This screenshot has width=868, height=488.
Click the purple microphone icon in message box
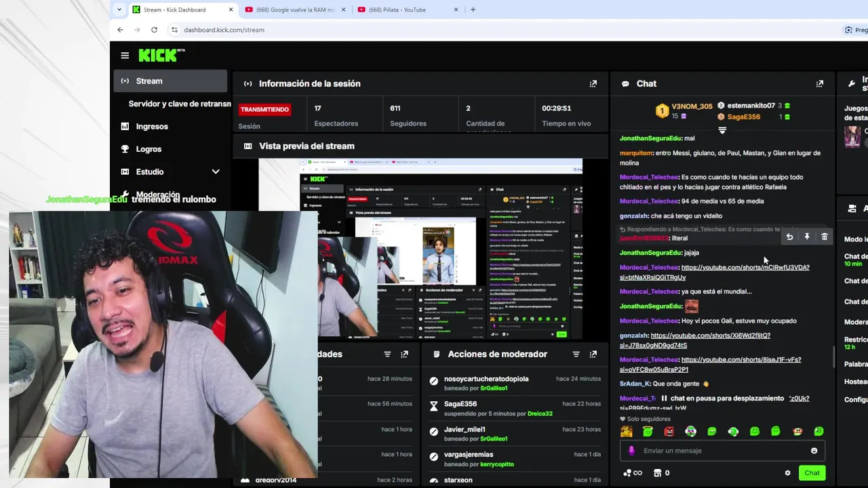coord(631,451)
